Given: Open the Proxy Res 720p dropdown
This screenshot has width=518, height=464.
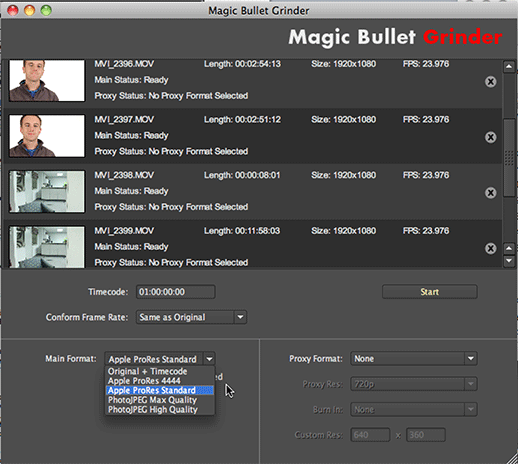Looking at the screenshot, I should tap(414, 384).
